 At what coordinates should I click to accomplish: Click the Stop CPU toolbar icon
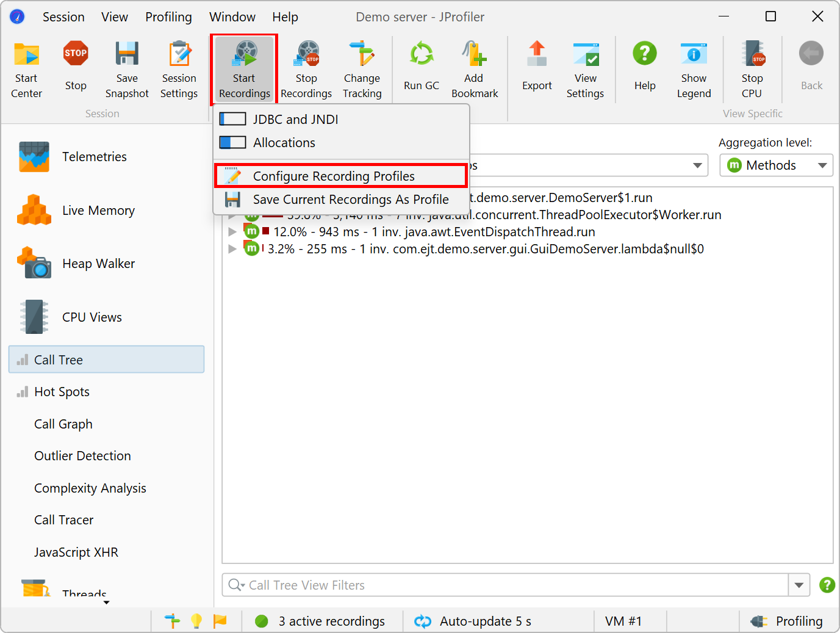[x=753, y=54]
